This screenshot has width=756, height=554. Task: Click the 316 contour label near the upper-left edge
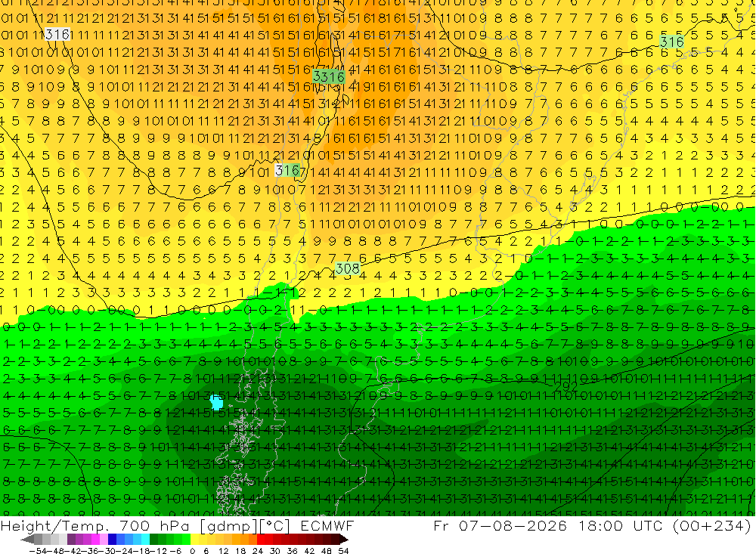point(57,35)
